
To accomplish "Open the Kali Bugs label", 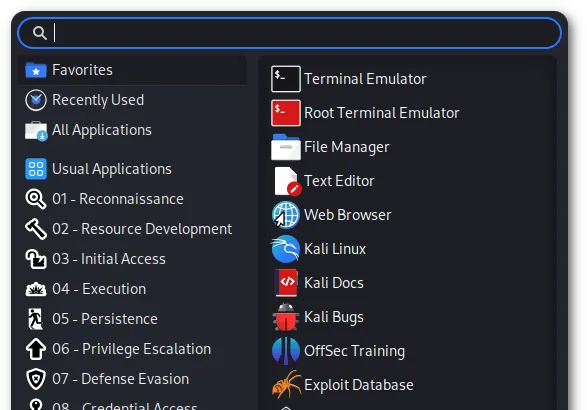I will (334, 317).
